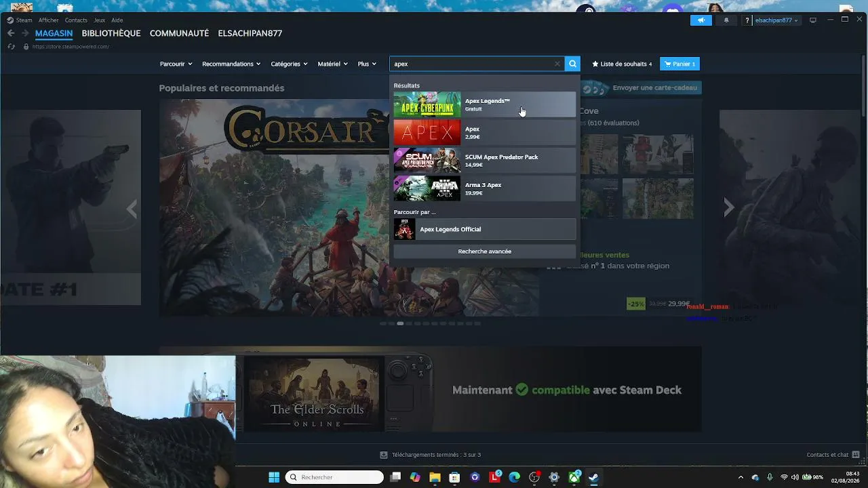Viewport: 868px width, 488px height.
Task: Open Microsoft Store from the taskbar
Action: pos(454,477)
